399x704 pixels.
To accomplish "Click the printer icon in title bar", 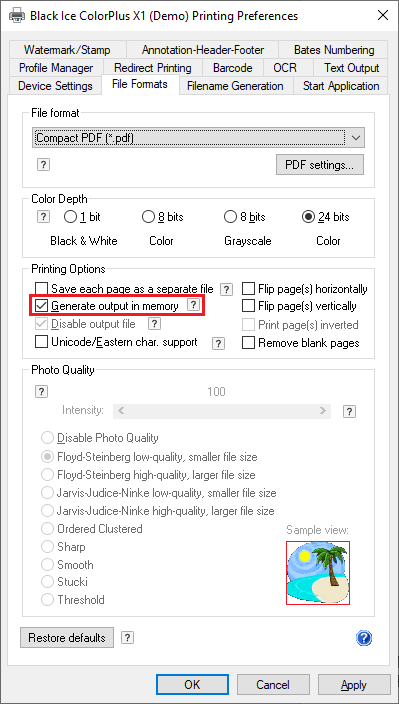I will tap(16, 16).
